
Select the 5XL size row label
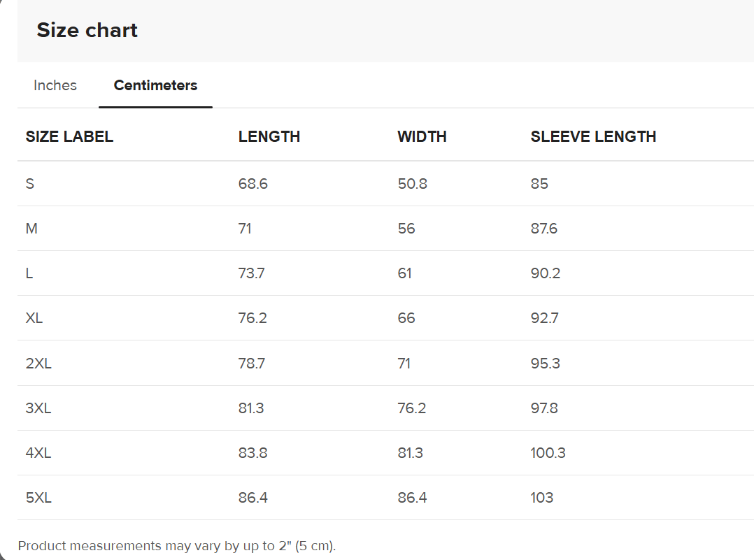pyautogui.click(x=38, y=498)
